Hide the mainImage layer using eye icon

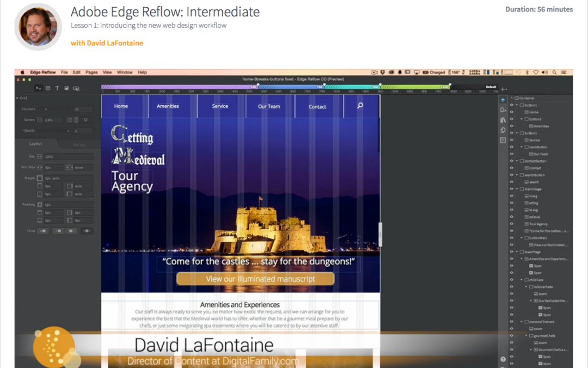coord(511,189)
